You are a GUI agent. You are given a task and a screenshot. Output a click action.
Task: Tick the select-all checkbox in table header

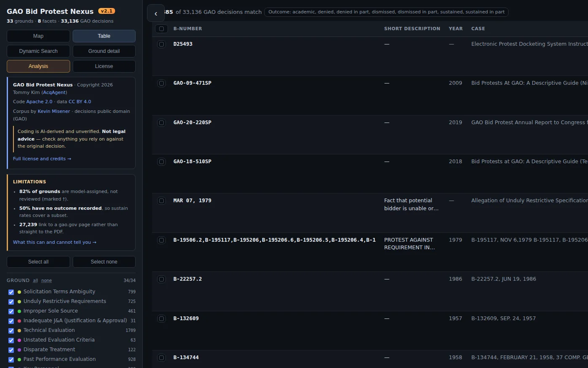pyautogui.click(x=161, y=29)
